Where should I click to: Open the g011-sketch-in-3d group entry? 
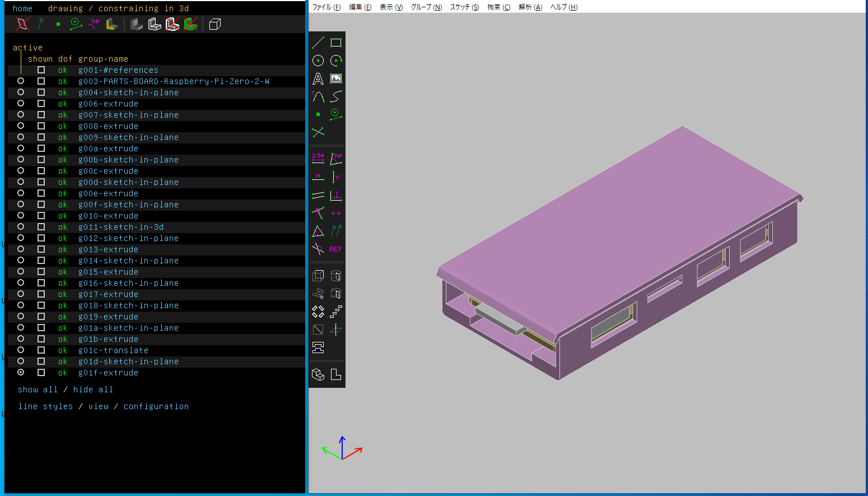[121, 227]
